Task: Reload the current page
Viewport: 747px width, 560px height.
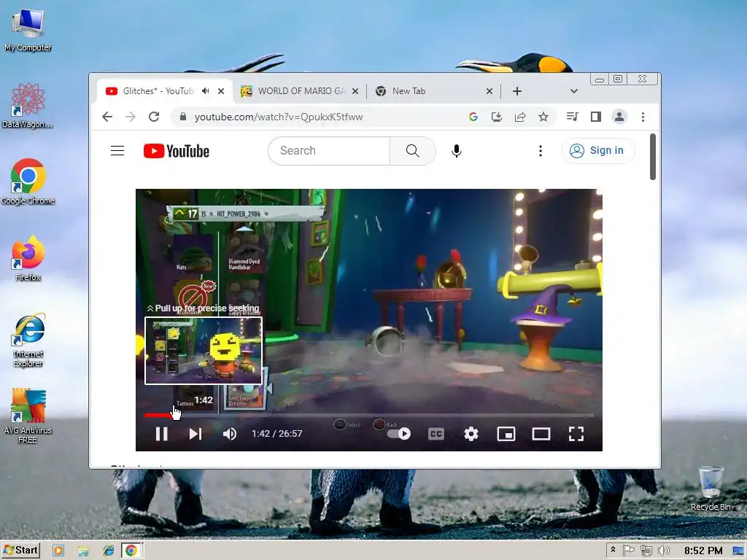Action: (x=154, y=117)
